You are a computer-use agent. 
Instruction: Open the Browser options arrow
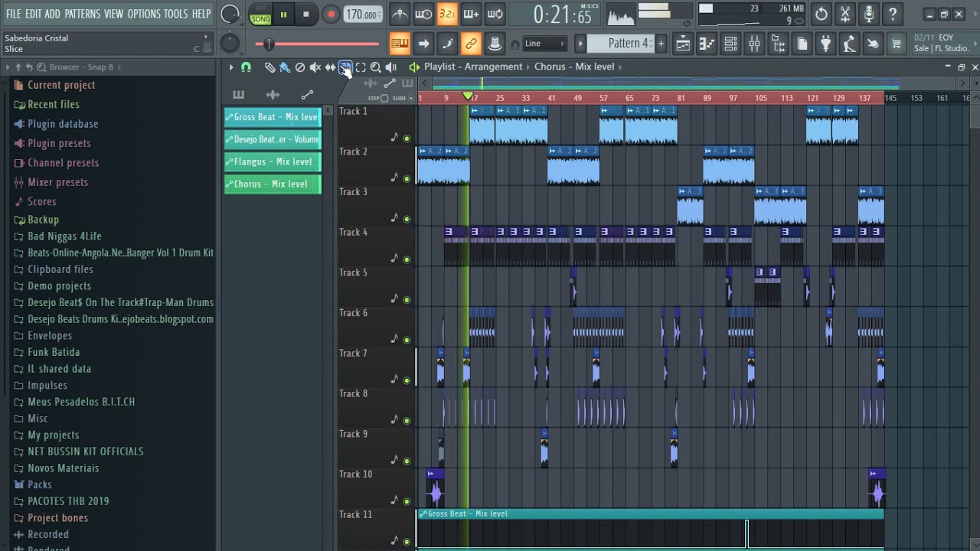(8, 67)
